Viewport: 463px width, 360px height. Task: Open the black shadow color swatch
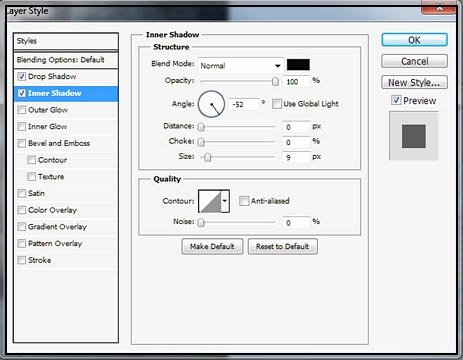[298, 65]
